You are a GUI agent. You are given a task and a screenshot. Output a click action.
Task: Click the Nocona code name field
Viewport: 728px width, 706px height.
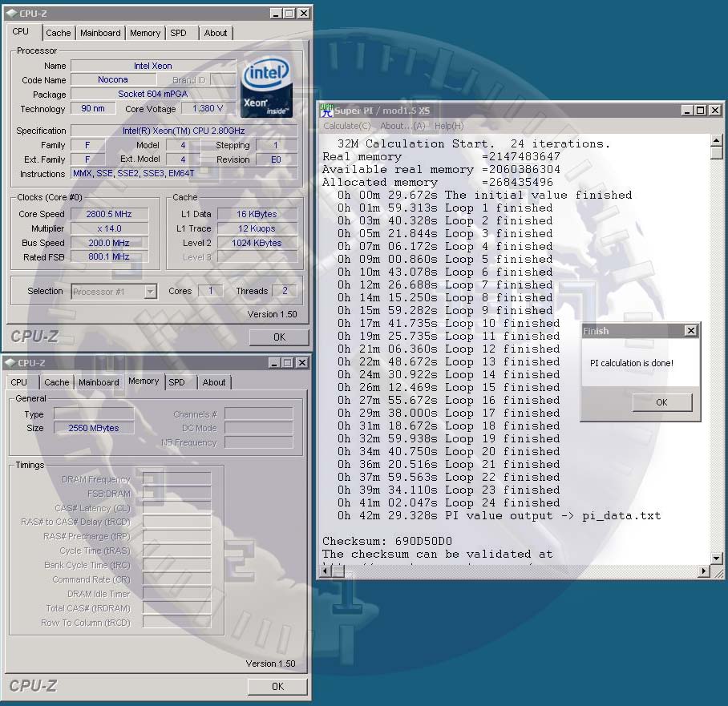(x=112, y=80)
